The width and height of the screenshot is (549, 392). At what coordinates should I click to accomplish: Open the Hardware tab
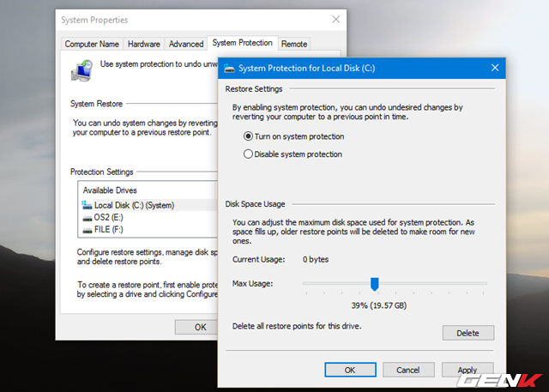click(143, 44)
